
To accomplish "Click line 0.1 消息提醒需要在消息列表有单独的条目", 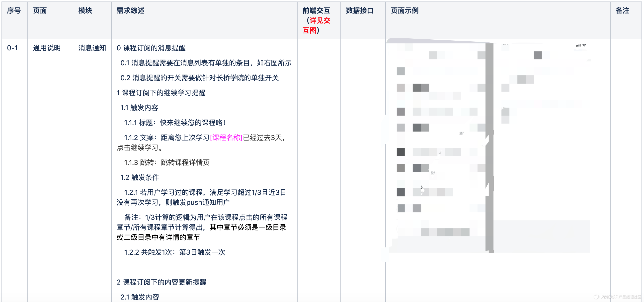I will (206, 63).
